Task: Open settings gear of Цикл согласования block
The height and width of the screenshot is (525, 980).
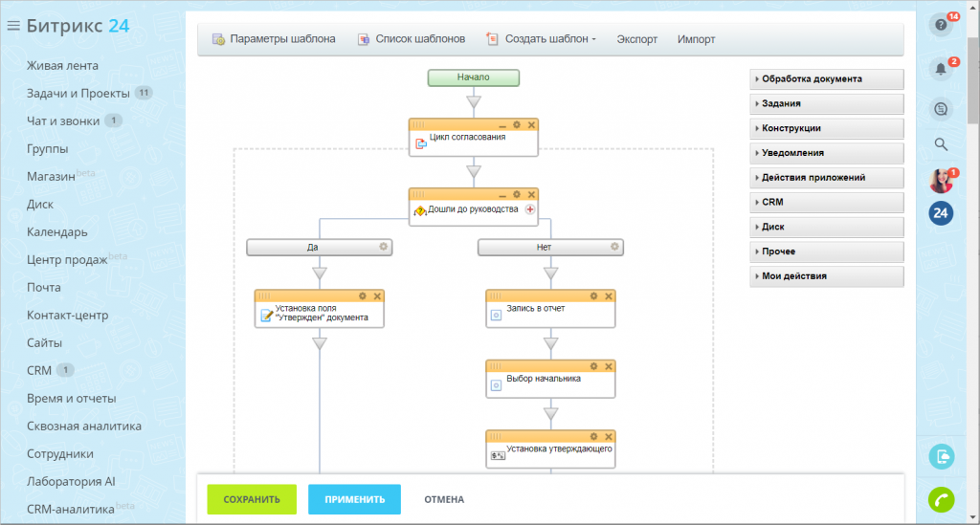Action: pyautogui.click(x=517, y=125)
